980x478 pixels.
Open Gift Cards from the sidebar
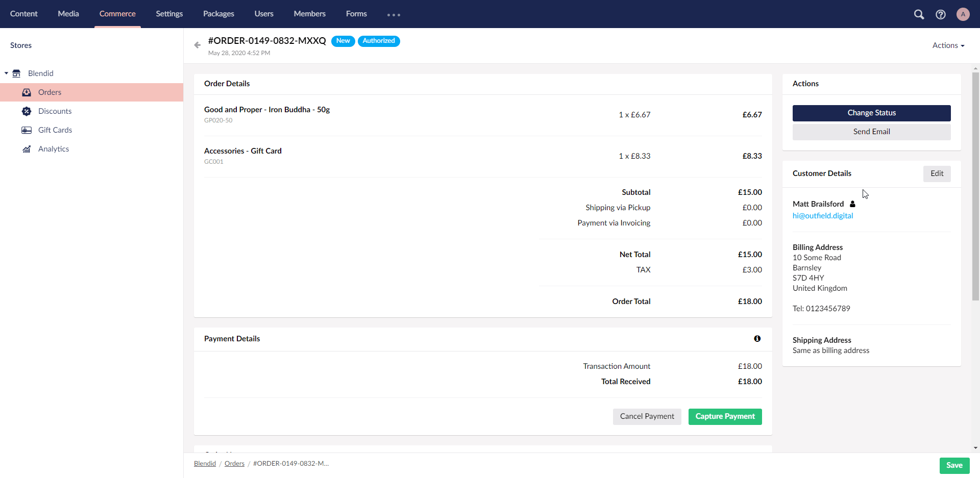(27, 130)
